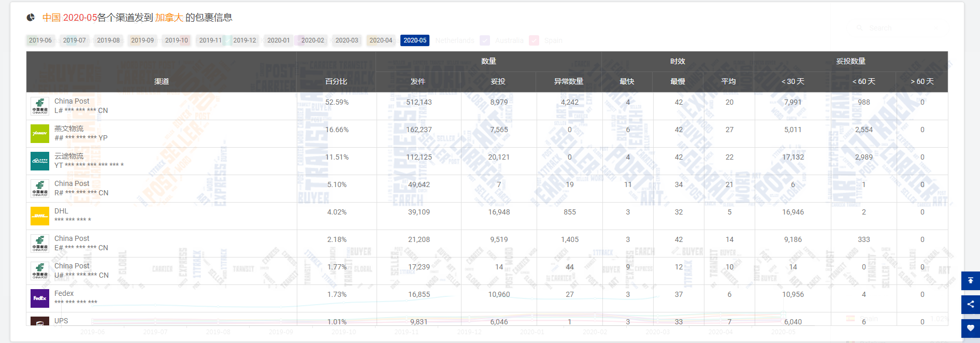Click the 百分比 column header
The width and height of the screenshot is (980, 343).
tap(336, 81)
